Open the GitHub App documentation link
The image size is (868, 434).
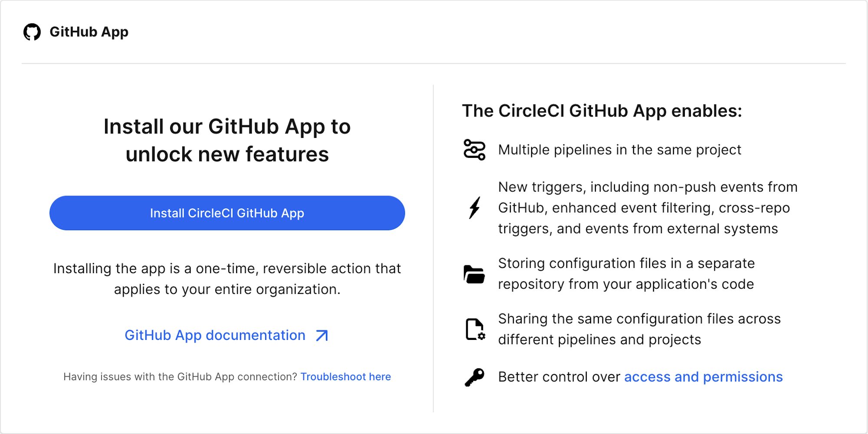tap(215, 336)
